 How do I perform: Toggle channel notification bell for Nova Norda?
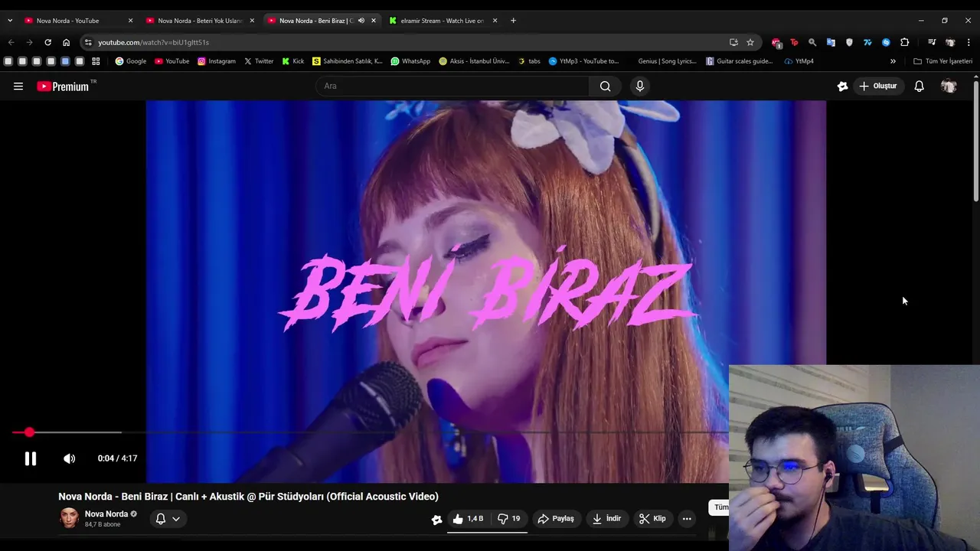(161, 519)
